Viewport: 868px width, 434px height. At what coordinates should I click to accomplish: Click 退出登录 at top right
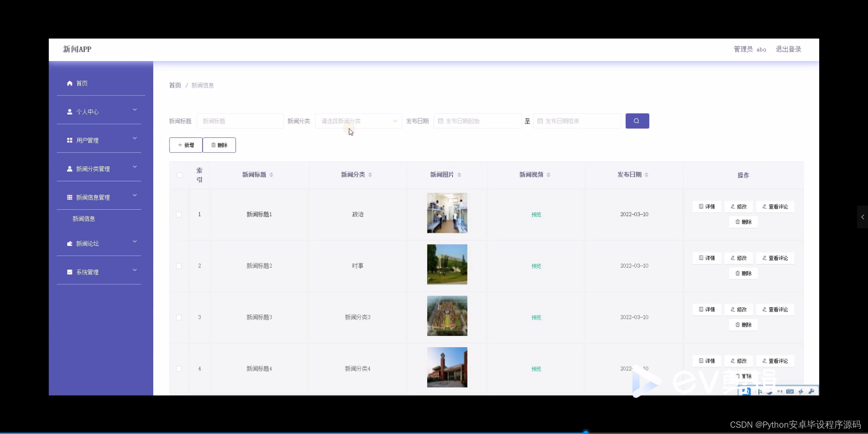[788, 49]
